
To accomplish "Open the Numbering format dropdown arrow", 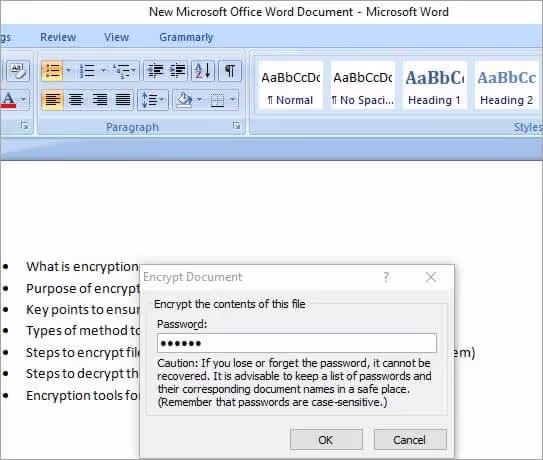I will [x=103, y=71].
